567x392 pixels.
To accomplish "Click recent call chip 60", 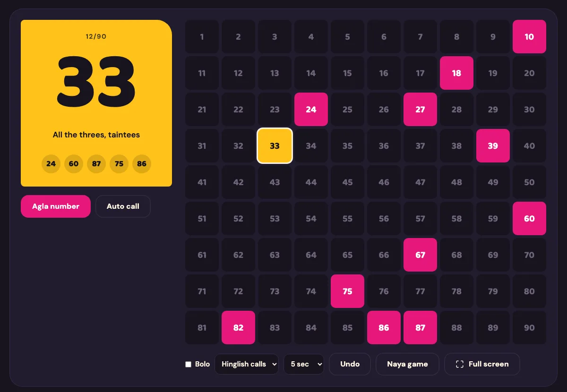I will [74, 164].
